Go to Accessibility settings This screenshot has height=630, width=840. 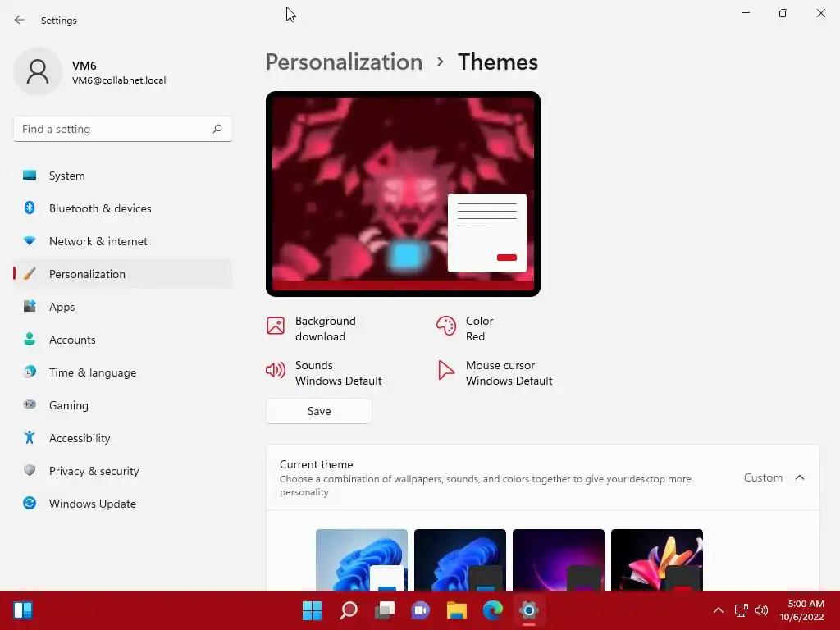[x=123, y=438]
